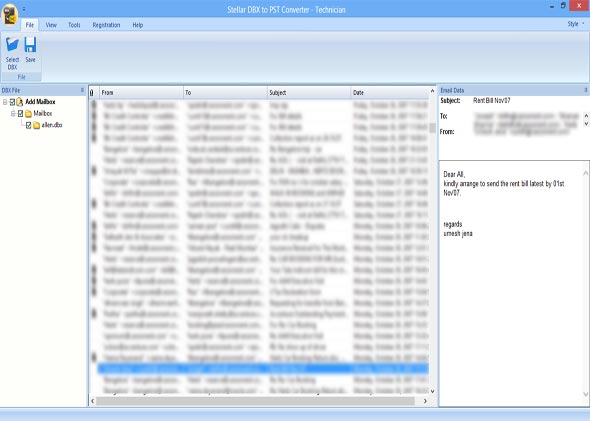Sort emails by Subject column
This screenshot has height=421, width=590.
point(309,93)
